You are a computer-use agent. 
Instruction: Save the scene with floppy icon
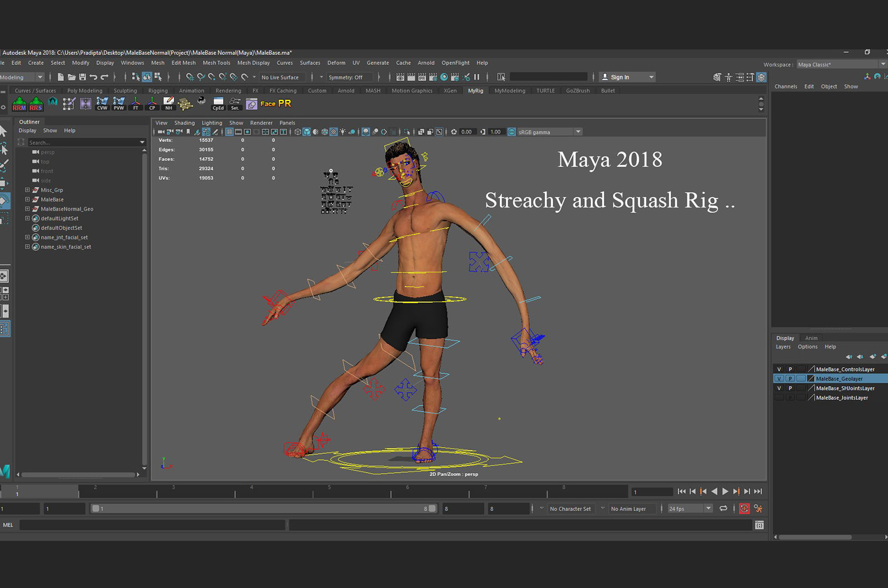click(83, 77)
